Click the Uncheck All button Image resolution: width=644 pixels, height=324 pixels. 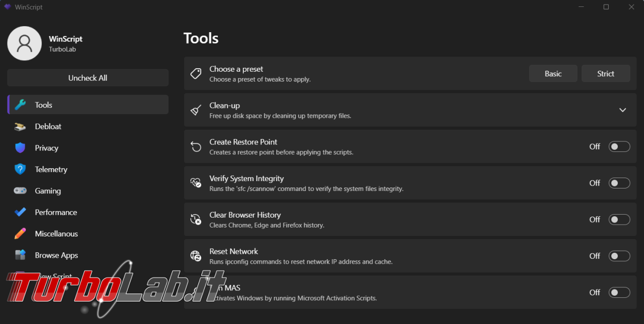(88, 78)
